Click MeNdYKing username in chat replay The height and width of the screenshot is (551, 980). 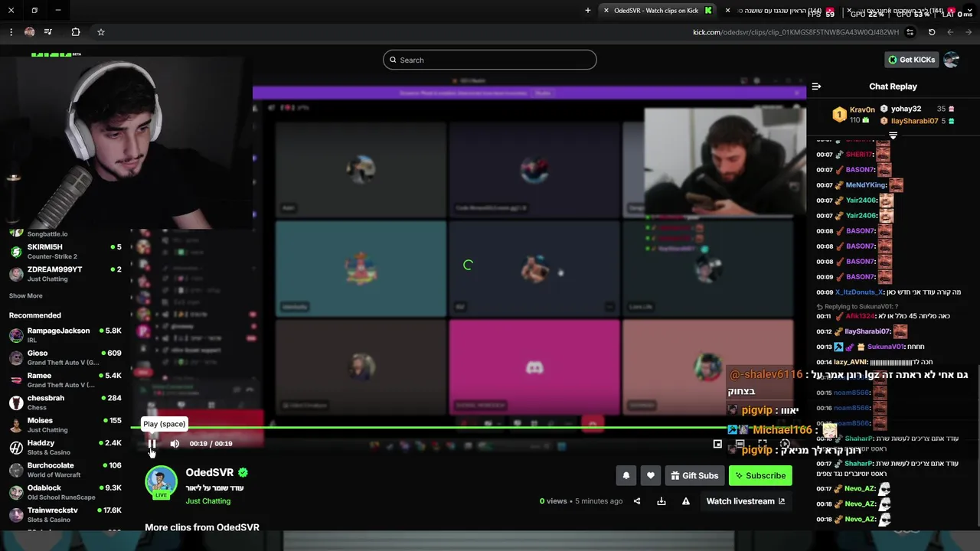coord(866,185)
